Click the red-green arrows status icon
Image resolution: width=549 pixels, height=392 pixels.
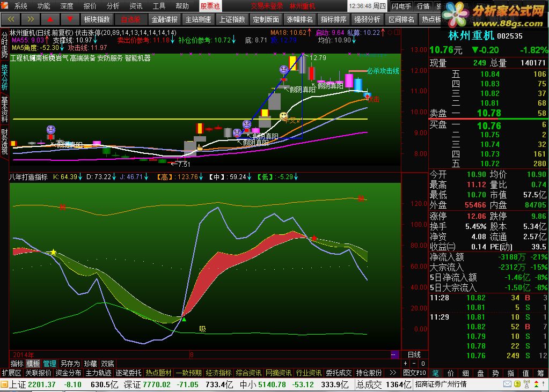coord(536,384)
